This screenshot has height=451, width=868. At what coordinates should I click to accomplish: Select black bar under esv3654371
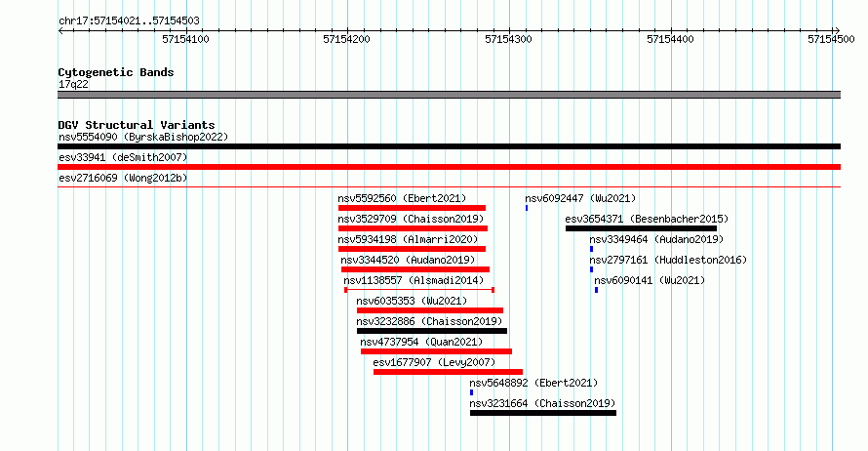tap(641, 228)
